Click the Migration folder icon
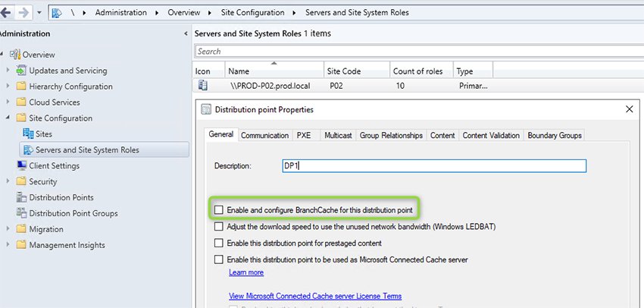Viewport: 644px width, 308px height. [x=21, y=229]
